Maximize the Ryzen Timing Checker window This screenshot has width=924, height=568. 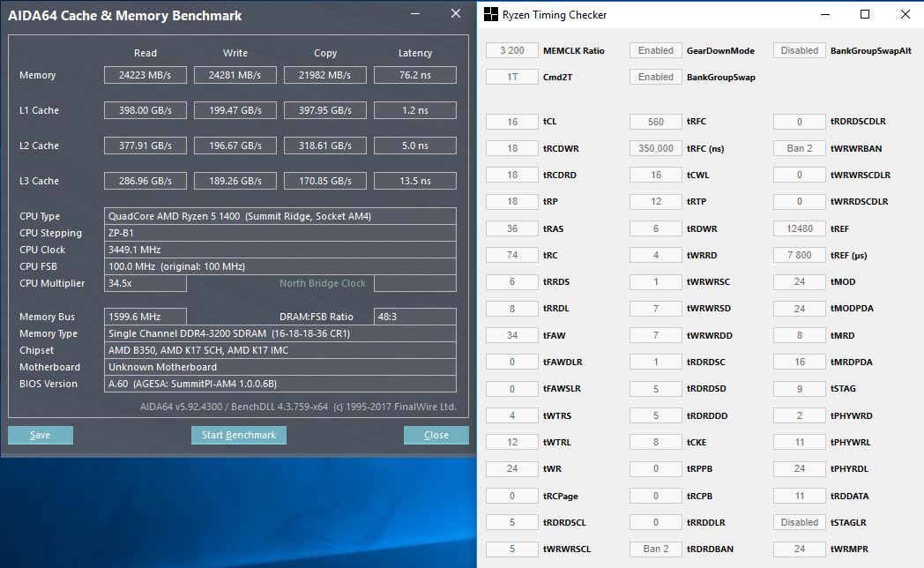(864, 14)
